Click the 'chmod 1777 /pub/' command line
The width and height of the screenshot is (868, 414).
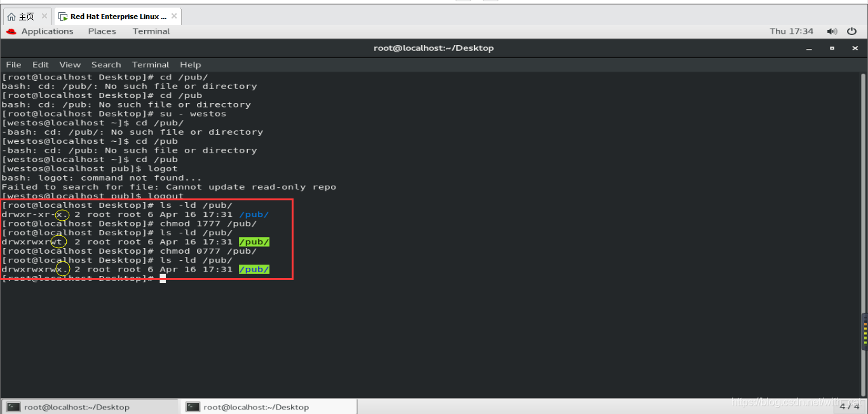tap(129, 224)
